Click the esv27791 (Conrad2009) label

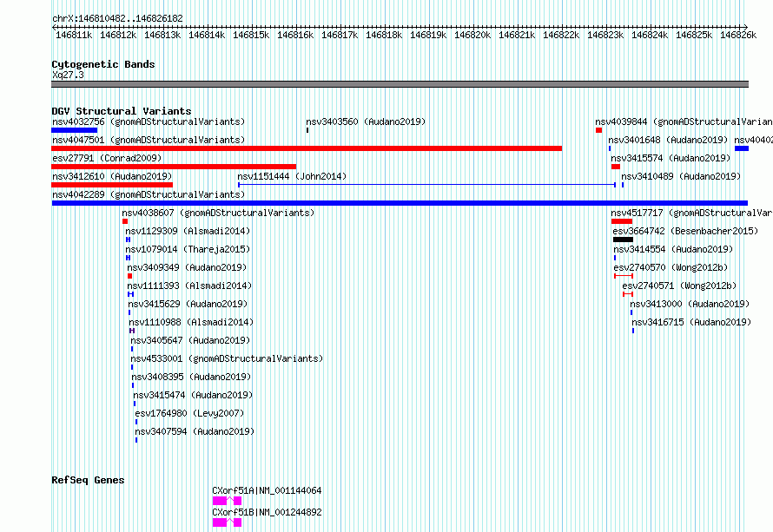point(107,158)
